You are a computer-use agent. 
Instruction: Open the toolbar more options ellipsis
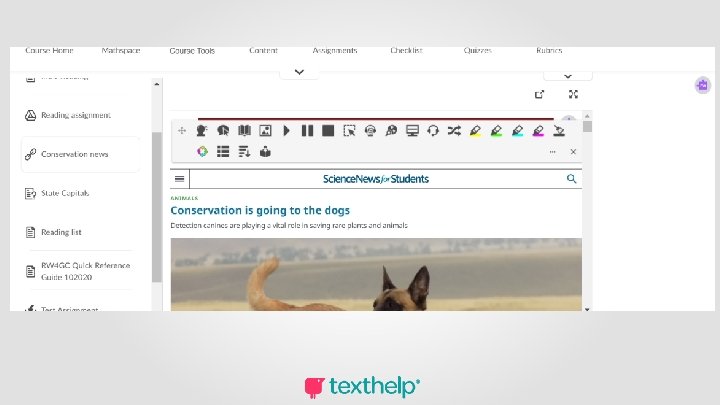tap(552, 152)
